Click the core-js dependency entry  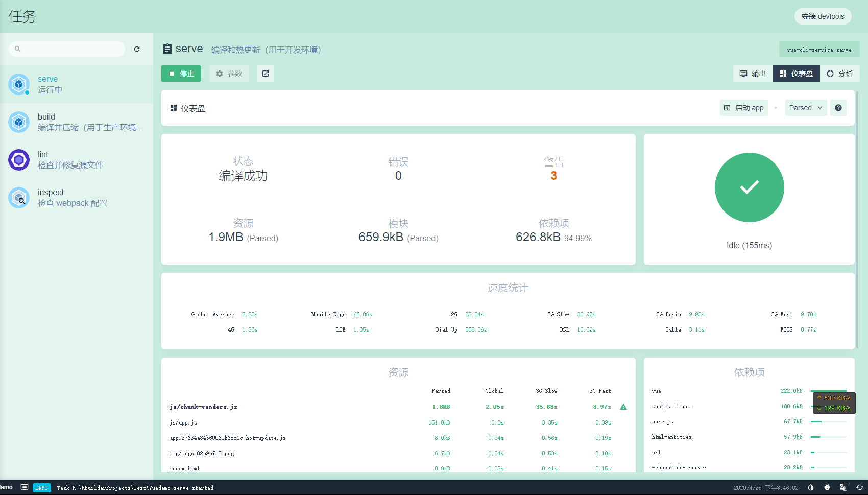(663, 421)
